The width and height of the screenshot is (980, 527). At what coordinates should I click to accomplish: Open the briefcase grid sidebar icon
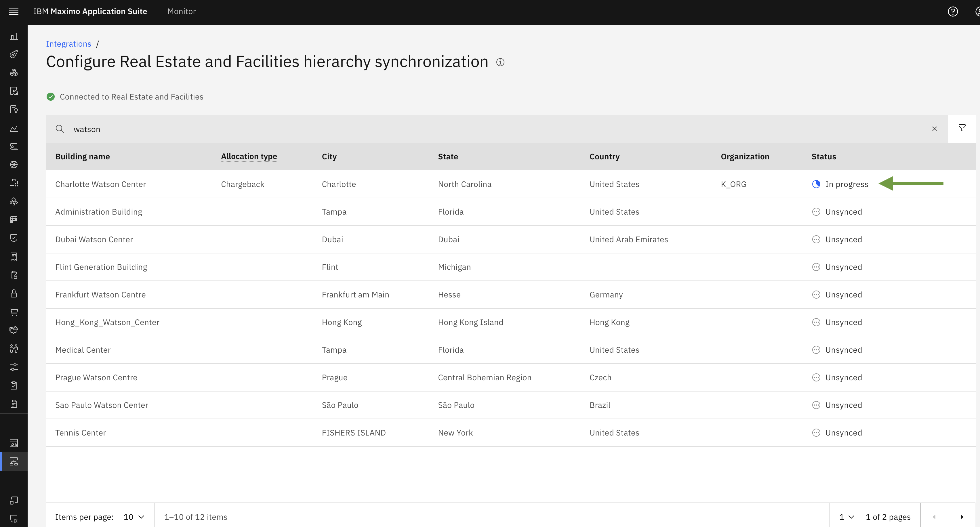point(14,183)
